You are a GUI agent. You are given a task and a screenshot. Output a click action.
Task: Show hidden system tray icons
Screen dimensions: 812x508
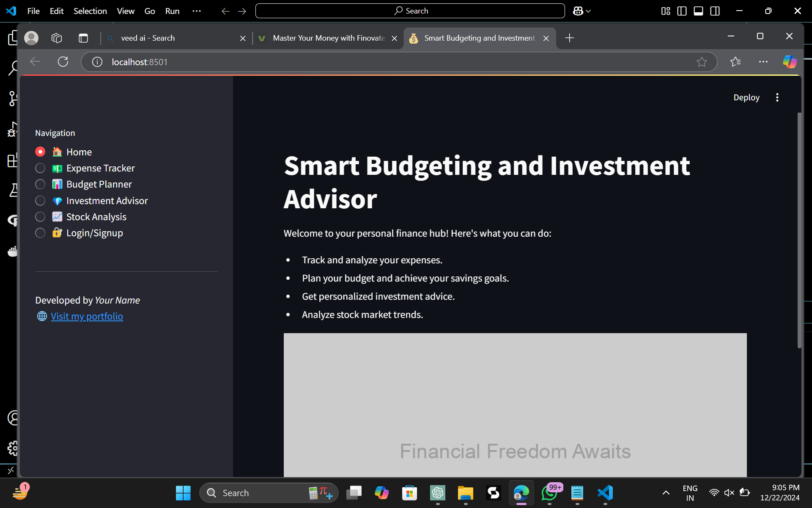666,493
